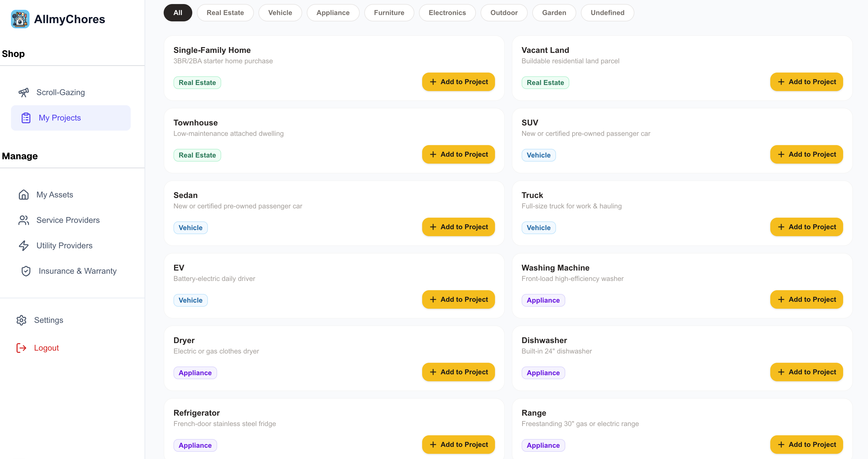Click 'Full-size truck for work & hauling' text
The image size is (868, 459).
coord(571,206)
